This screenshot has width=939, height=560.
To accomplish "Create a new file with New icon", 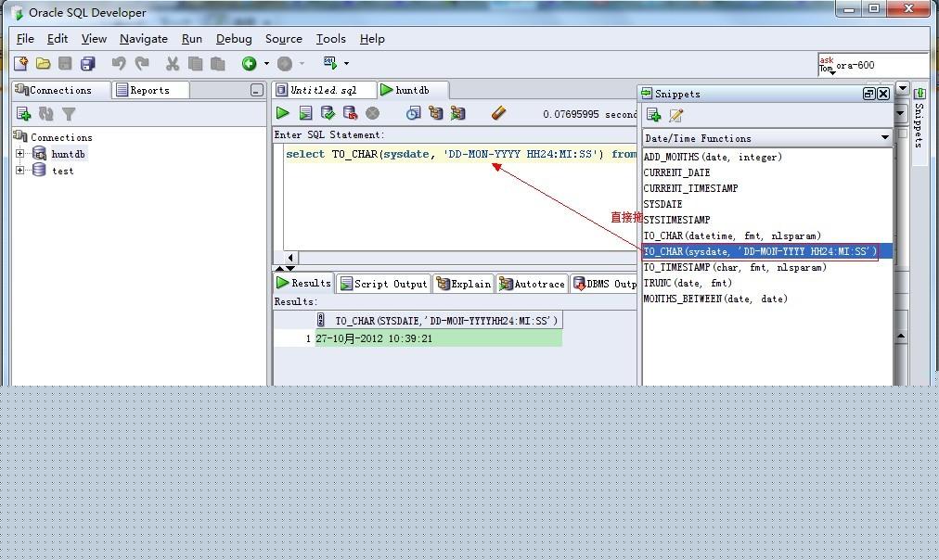I will [x=21, y=63].
